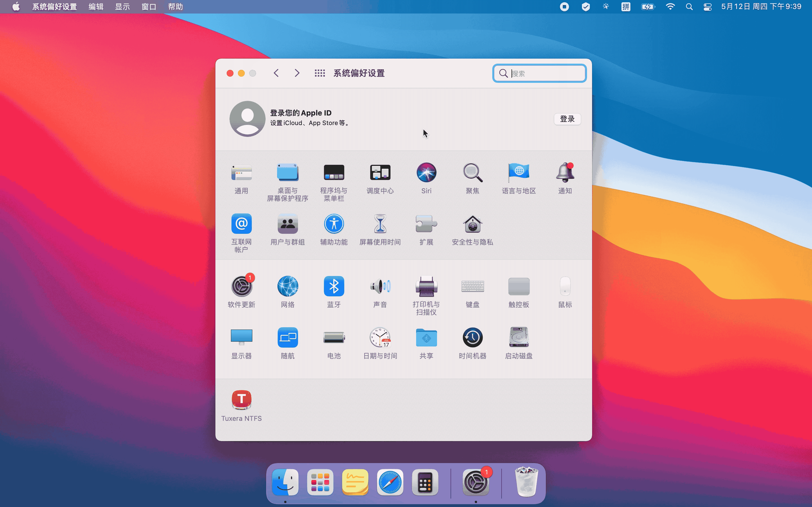
Task: Open Siri preferences
Action: [426, 173]
